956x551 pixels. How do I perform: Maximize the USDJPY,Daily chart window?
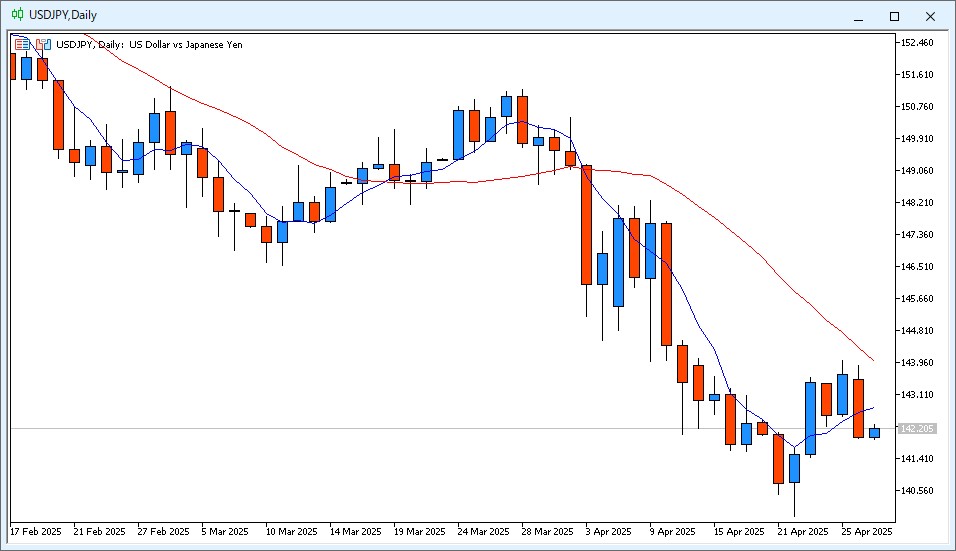[x=894, y=16]
